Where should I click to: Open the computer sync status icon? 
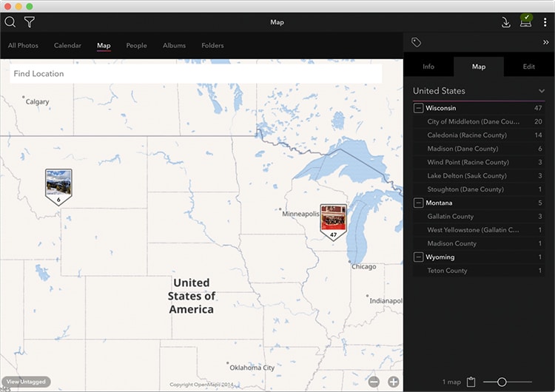[x=526, y=21]
